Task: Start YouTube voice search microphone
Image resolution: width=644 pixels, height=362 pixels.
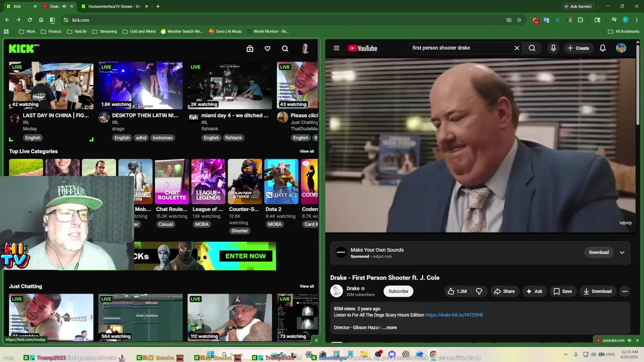Action: point(553,48)
